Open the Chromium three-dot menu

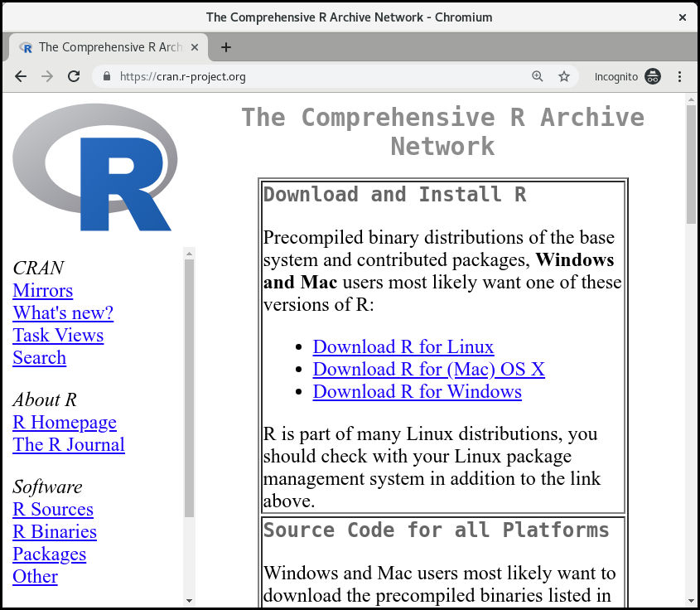tap(679, 76)
